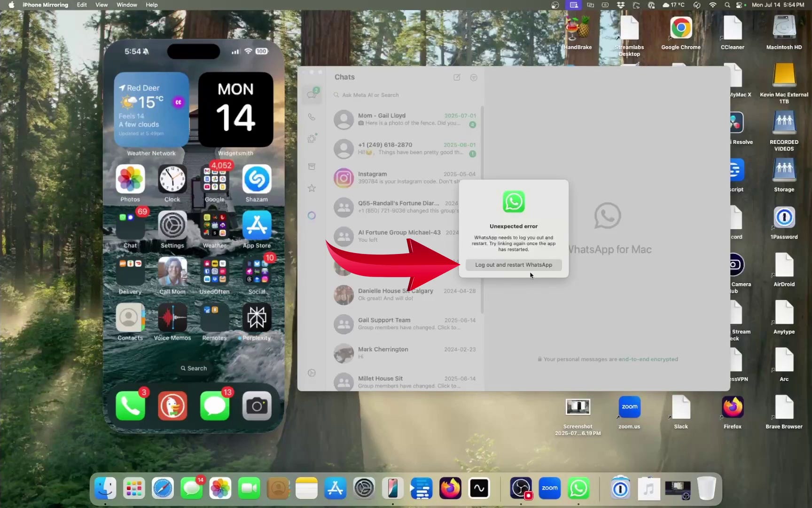Tap Messages app in iPhone dock

pyautogui.click(x=215, y=405)
